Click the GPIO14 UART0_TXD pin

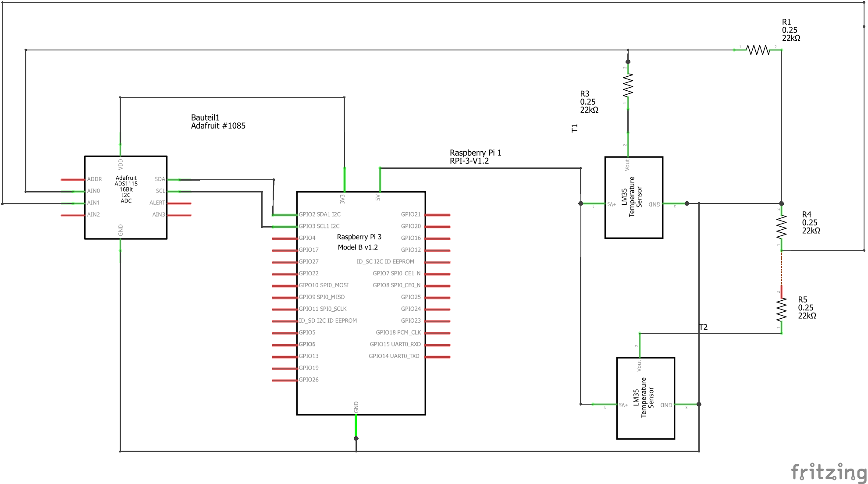438,356
